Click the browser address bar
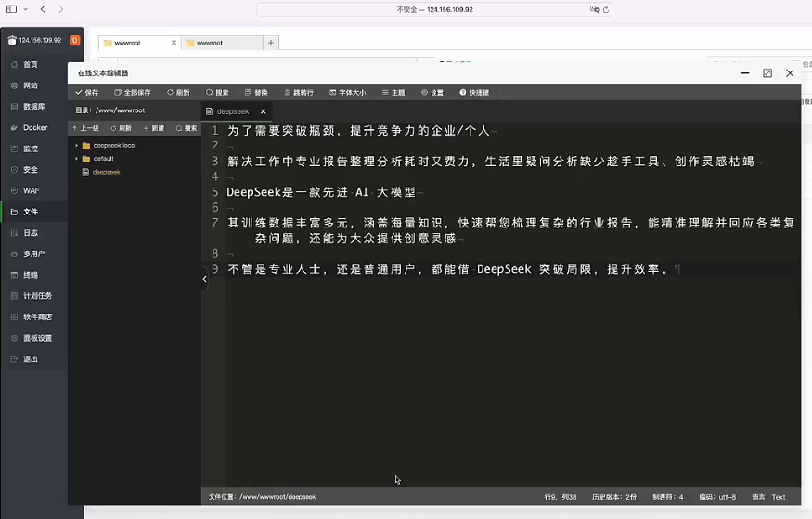 (x=434, y=9)
